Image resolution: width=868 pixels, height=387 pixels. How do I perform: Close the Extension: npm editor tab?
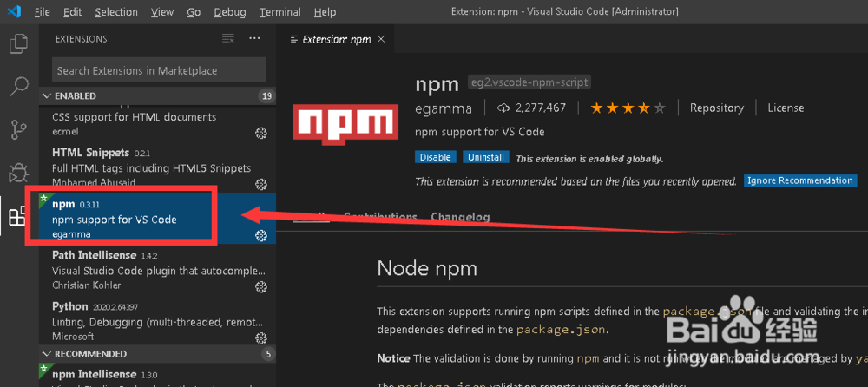click(380, 39)
